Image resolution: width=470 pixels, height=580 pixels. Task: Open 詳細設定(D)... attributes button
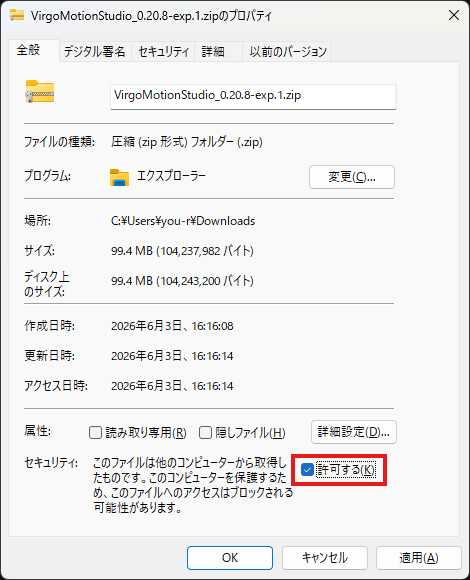(354, 432)
